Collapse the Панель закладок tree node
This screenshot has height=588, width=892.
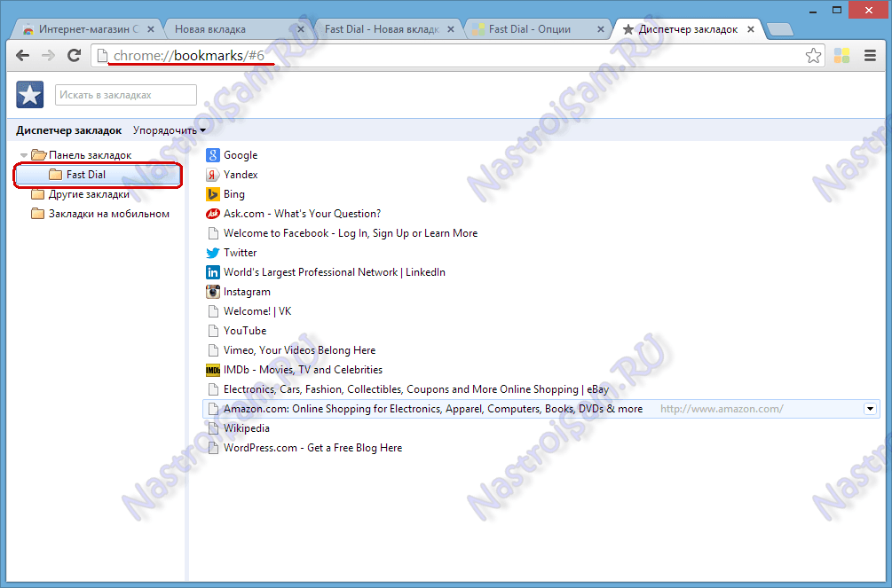tap(24, 154)
